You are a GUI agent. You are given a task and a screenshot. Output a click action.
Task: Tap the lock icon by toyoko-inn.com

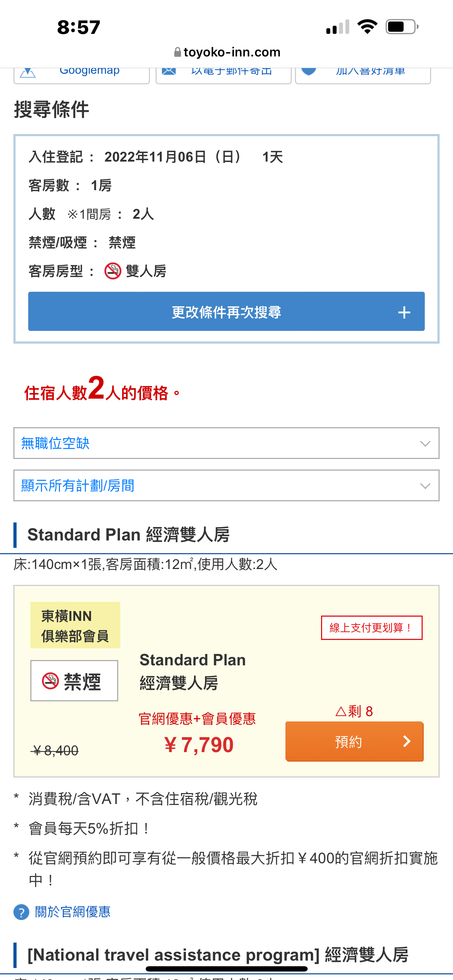pos(177,52)
